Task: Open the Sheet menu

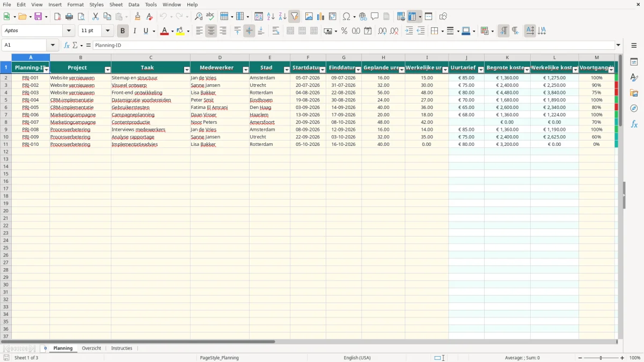Action: pyautogui.click(x=116, y=4)
